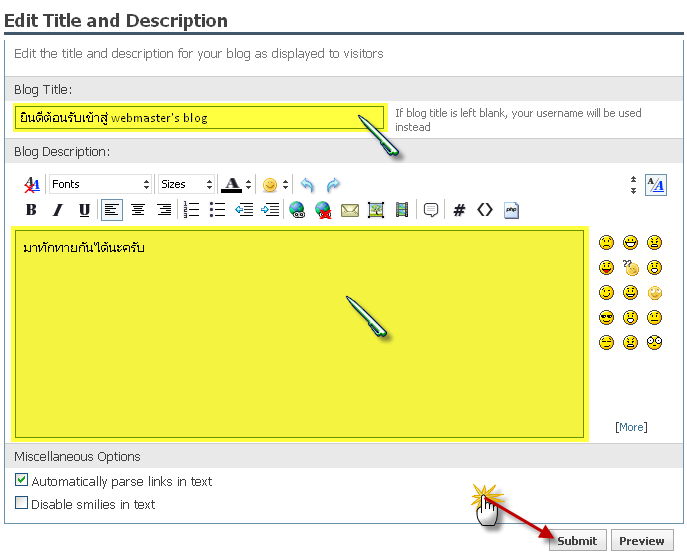Click the ordered list icon
Image resolution: width=687 pixels, height=555 pixels.
coord(192,210)
